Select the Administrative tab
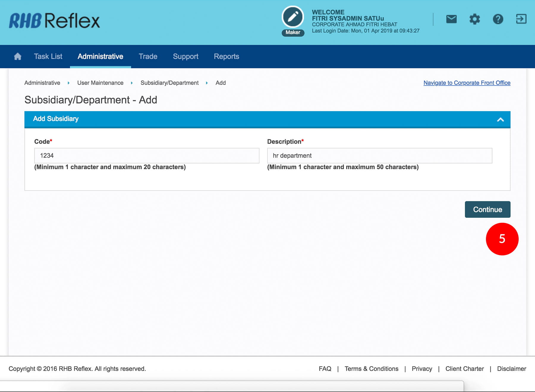 [100, 56]
